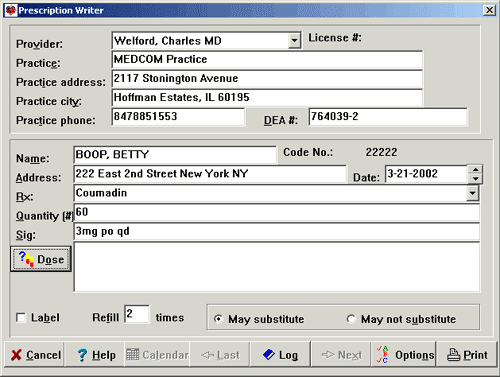Select May not substitute radio button
The width and height of the screenshot is (500, 377).
coord(351,319)
